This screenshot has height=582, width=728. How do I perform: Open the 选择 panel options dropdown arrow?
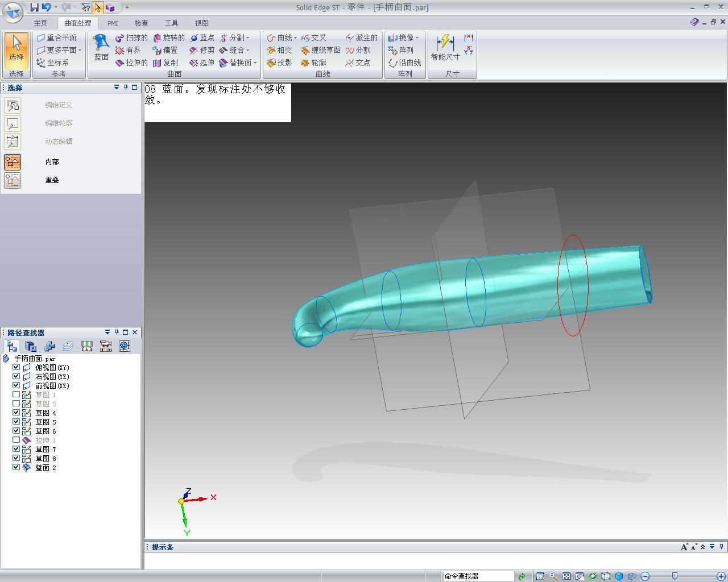click(117, 87)
